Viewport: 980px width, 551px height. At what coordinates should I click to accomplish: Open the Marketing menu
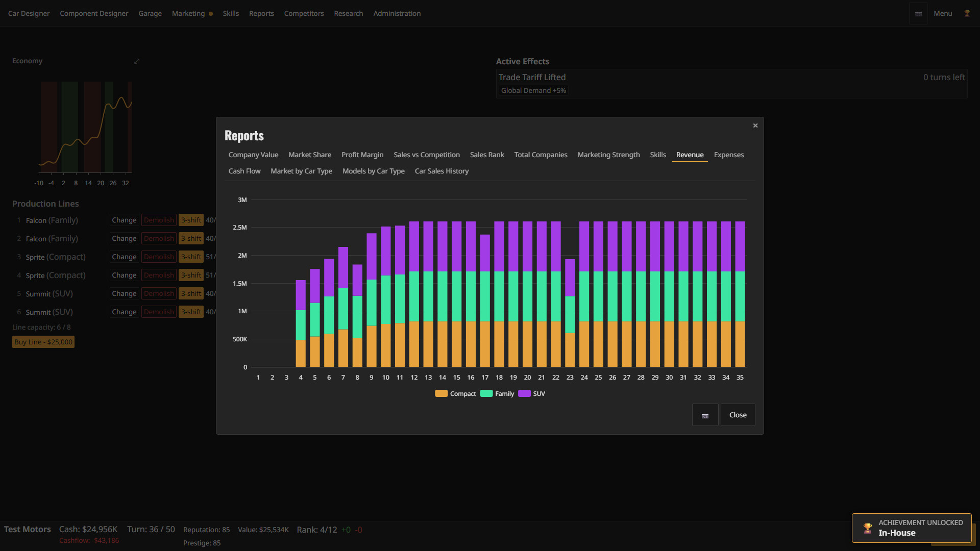coord(188,14)
